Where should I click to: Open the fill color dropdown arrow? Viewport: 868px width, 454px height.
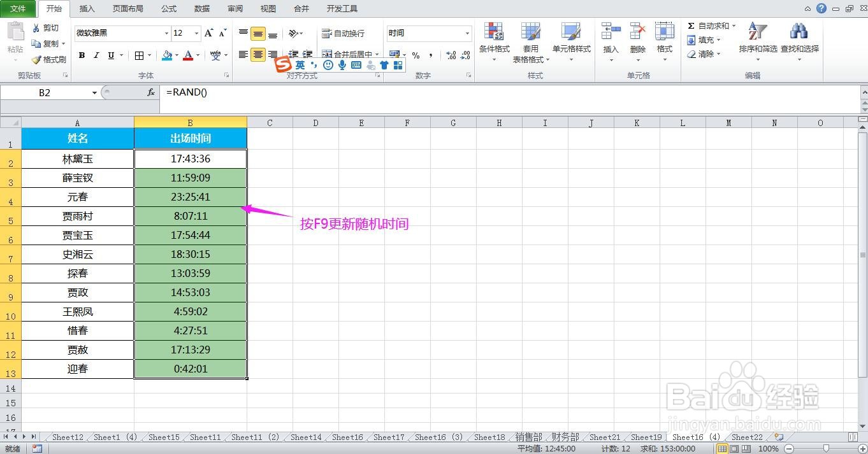pos(177,55)
